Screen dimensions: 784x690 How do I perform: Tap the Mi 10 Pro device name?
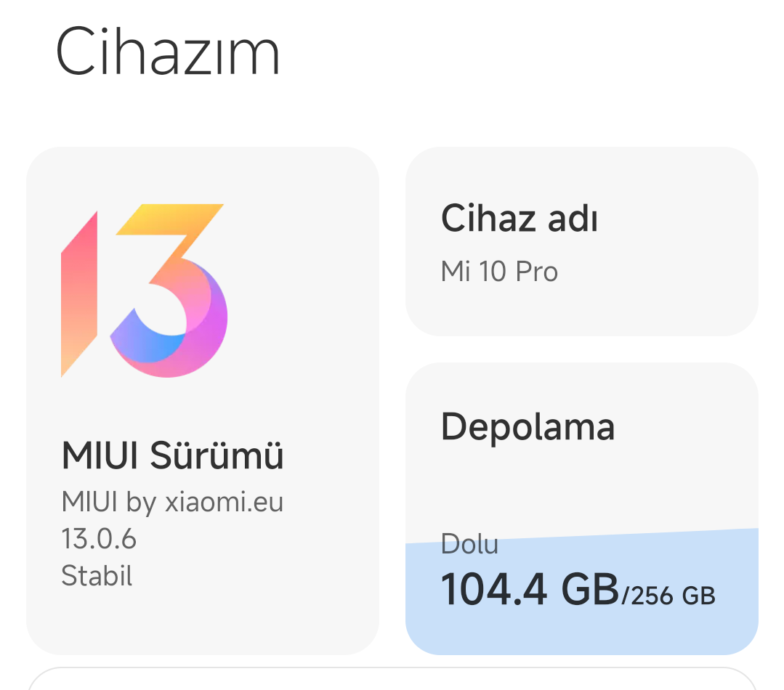coord(499,272)
